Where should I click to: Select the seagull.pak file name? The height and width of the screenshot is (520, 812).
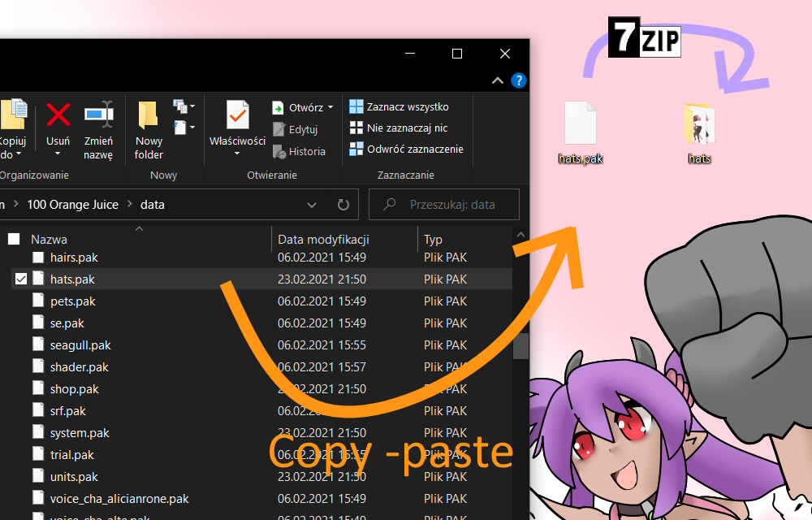tap(80, 345)
